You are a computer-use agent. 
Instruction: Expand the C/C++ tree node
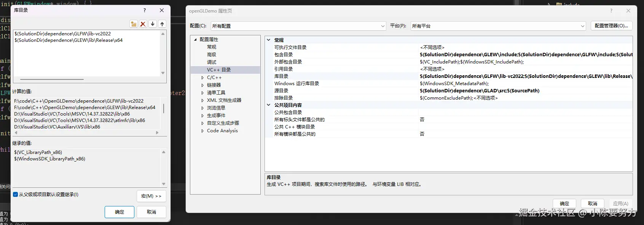pos(202,78)
